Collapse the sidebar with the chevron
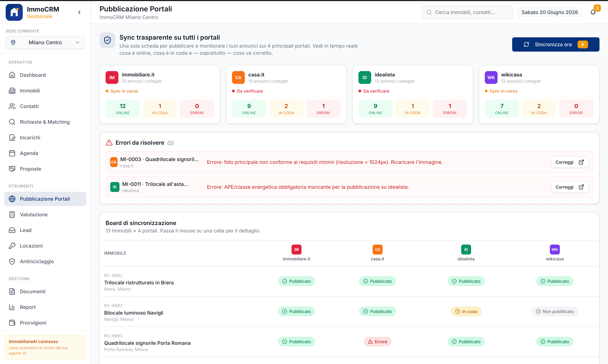This screenshot has height=364, width=608. click(x=79, y=12)
